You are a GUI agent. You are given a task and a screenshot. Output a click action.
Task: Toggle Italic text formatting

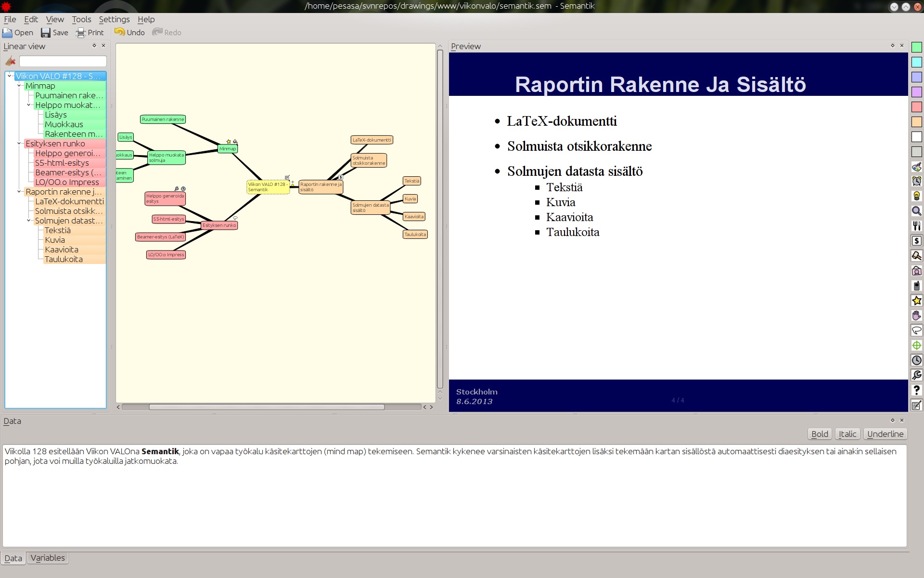(847, 434)
